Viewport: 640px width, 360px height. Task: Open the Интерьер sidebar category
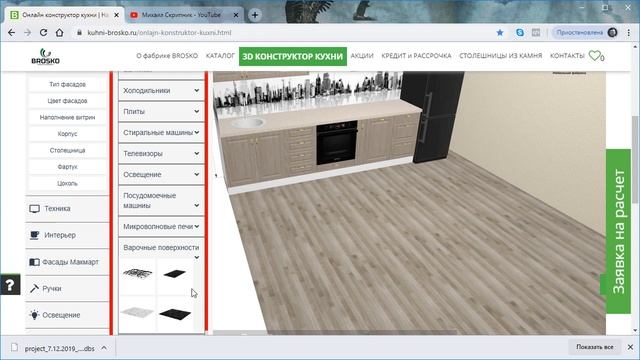coord(67,235)
